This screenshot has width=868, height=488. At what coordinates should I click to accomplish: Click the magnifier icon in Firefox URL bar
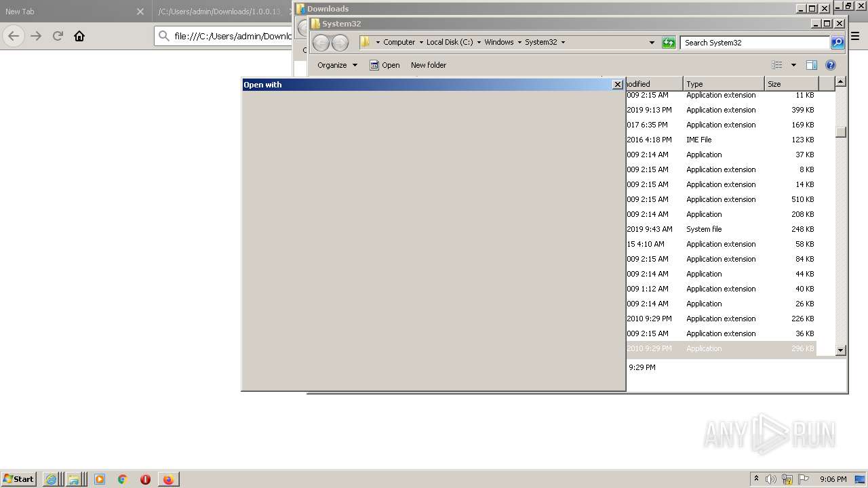click(163, 36)
